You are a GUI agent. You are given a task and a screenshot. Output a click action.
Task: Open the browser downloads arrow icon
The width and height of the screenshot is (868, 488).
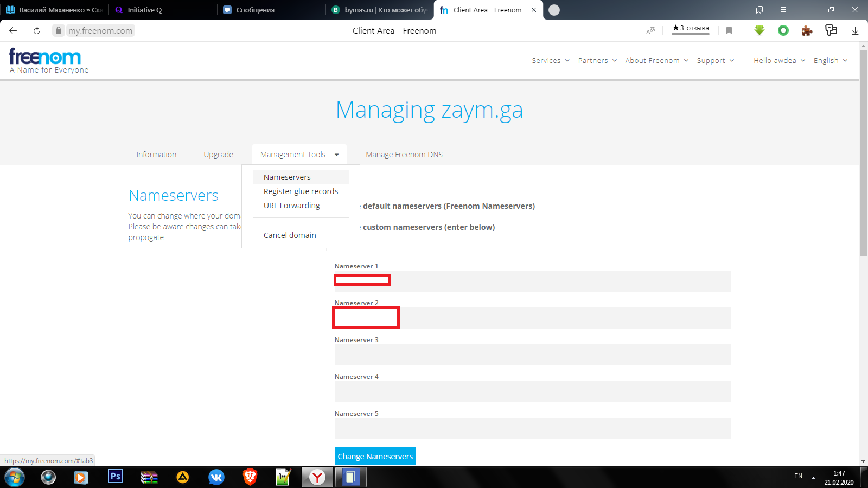tap(855, 31)
